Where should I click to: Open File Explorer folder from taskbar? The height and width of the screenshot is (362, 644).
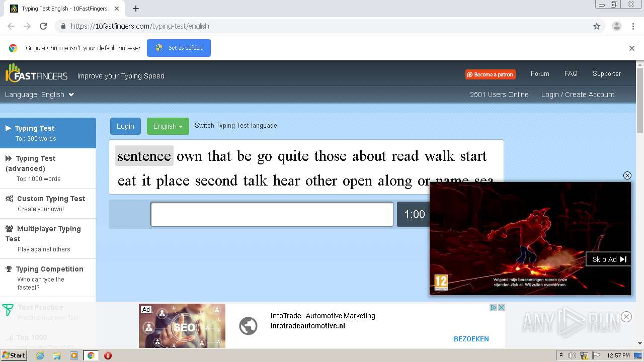57,355
